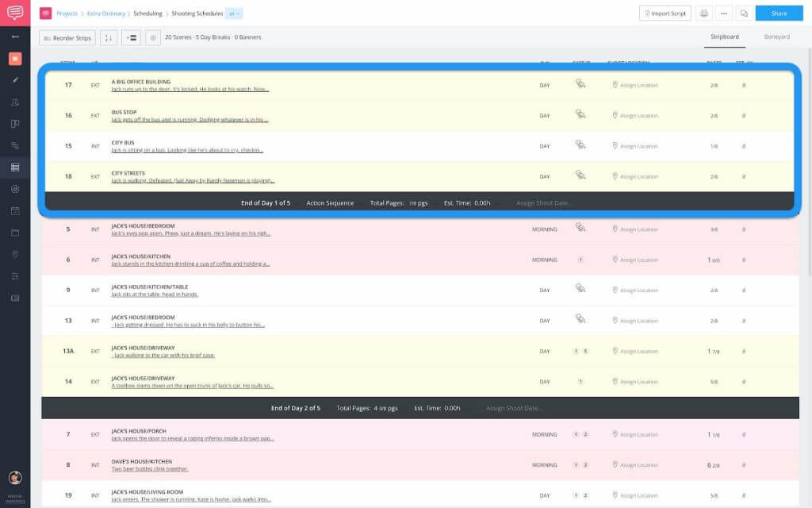Click the pencil writing icon in the sidebar
Screen dimensions: 812x508
point(16,79)
